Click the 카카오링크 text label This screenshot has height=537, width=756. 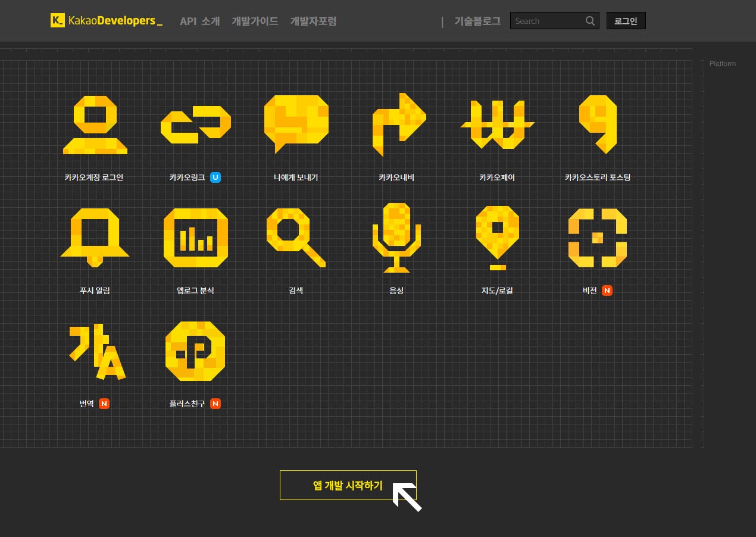pos(187,177)
